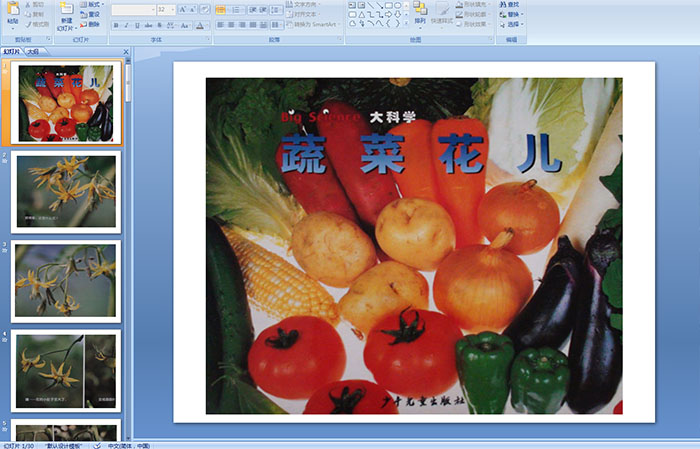The height and width of the screenshot is (449, 700).
Task: Click the Increase Font Size icon
Action: 183,9
